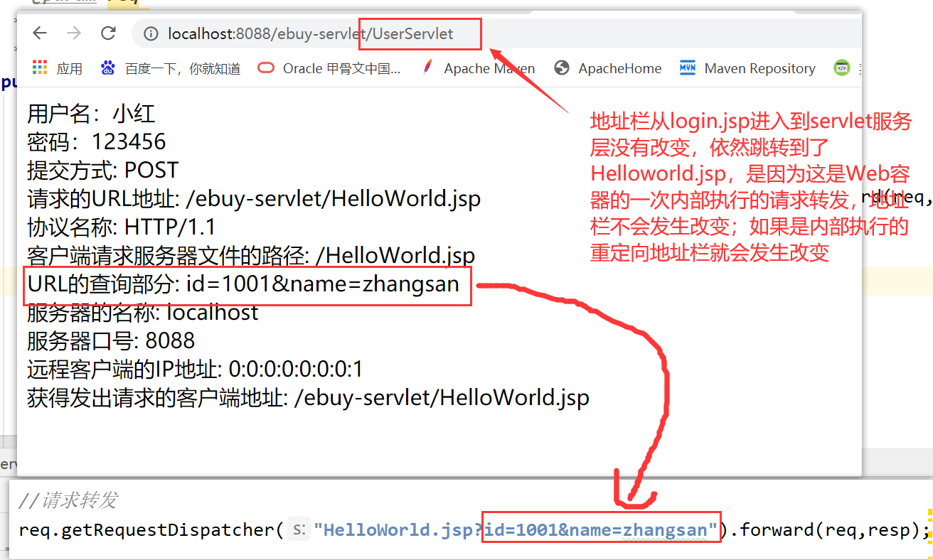Click the 客户端请求服务器文件的路径 line
The height and width of the screenshot is (560, 933).
(251, 256)
